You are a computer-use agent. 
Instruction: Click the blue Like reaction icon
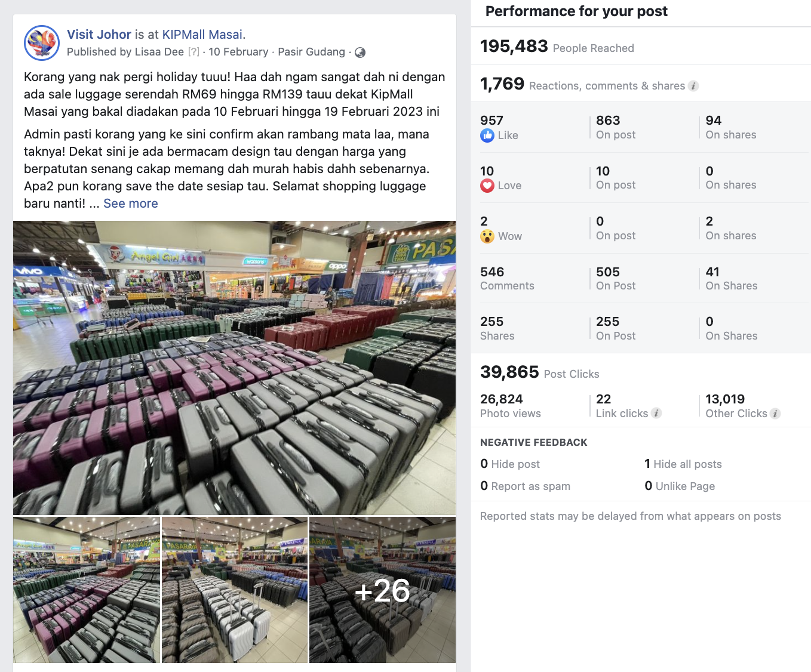[x=487, y=135]
